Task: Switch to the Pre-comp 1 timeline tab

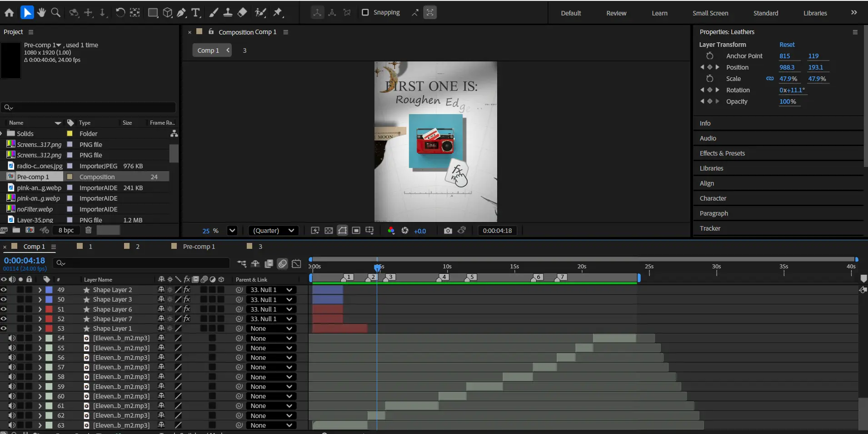Action: (x=199, y=247)
